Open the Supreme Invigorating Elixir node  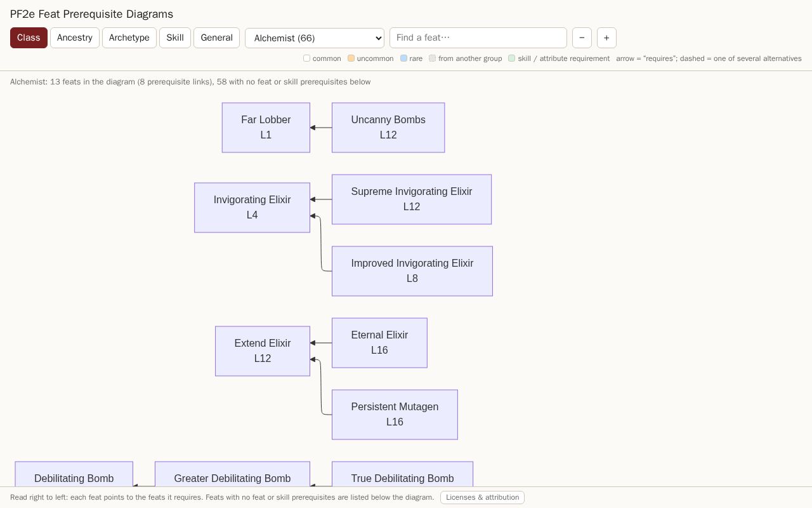point(412,199)
